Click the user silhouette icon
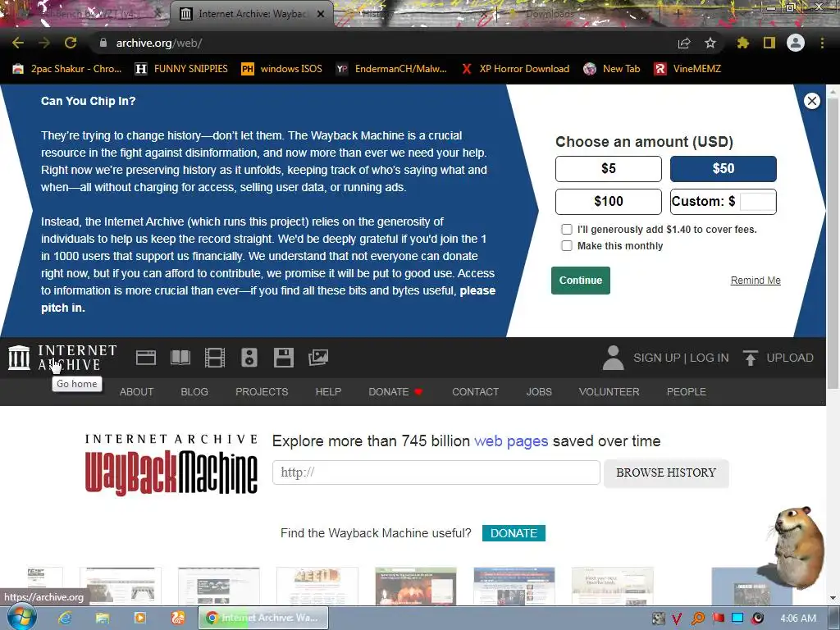 613,358
